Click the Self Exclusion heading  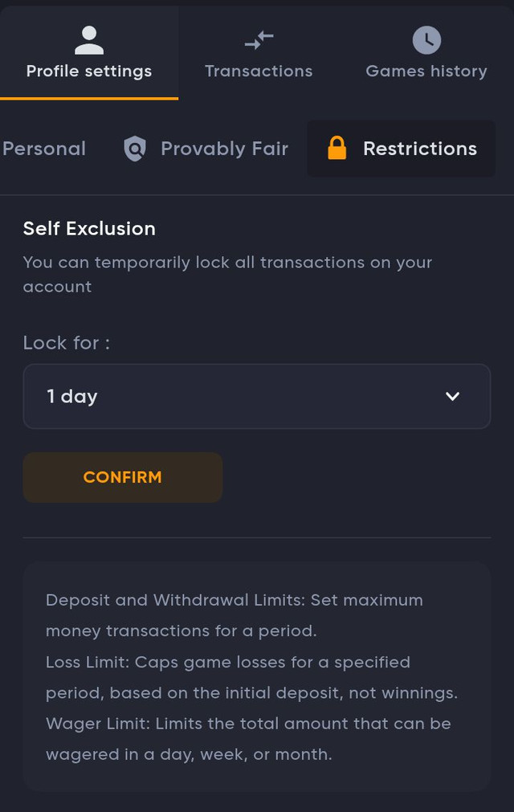(x=89, y=228)
